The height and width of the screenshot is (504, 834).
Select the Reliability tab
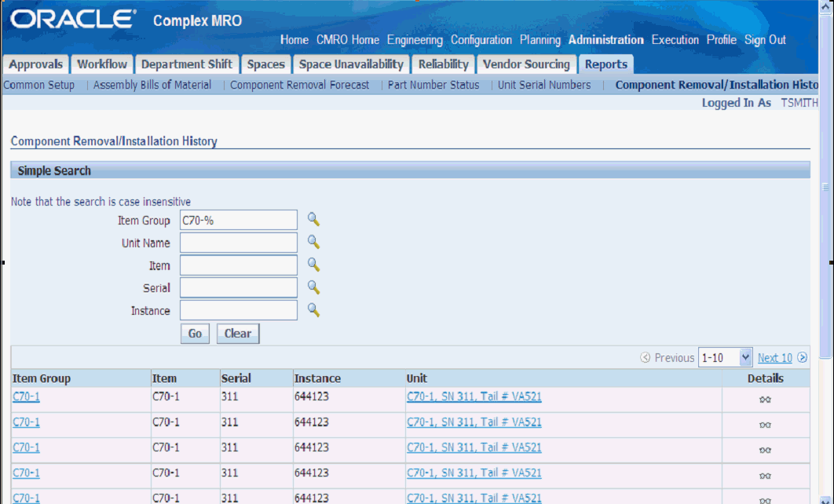tap(443, 64)
